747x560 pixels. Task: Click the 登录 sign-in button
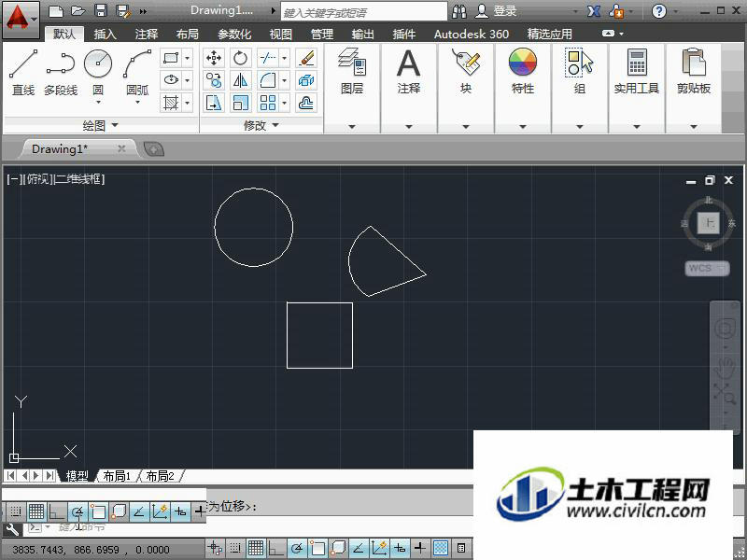[x=497, y=11]
